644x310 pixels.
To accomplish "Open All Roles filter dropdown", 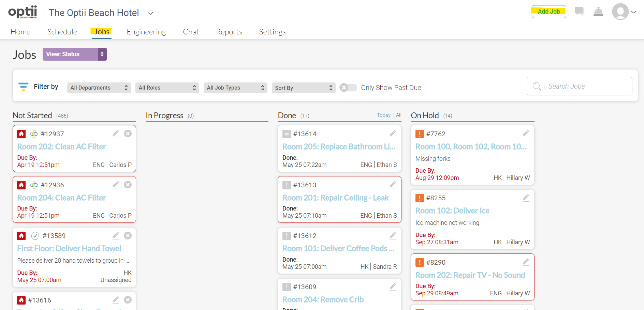I will [167, 88].
